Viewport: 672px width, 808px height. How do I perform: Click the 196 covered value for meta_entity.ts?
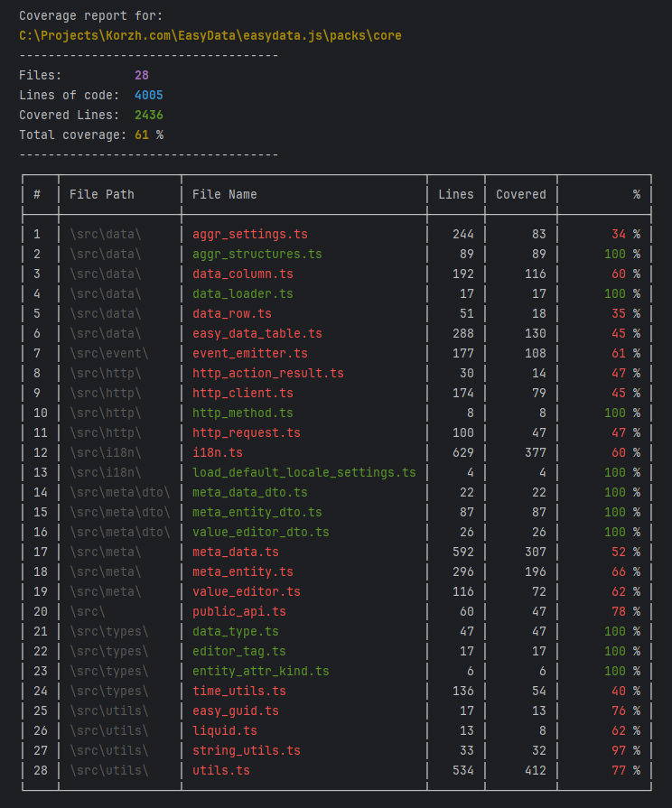pyautogui.click(x=536, y=571)
